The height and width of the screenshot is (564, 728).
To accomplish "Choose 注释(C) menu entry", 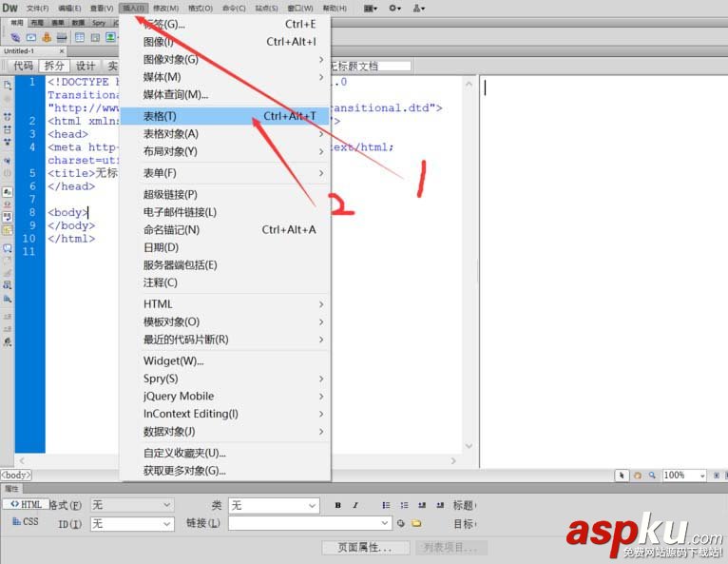I will pos(224,282).
